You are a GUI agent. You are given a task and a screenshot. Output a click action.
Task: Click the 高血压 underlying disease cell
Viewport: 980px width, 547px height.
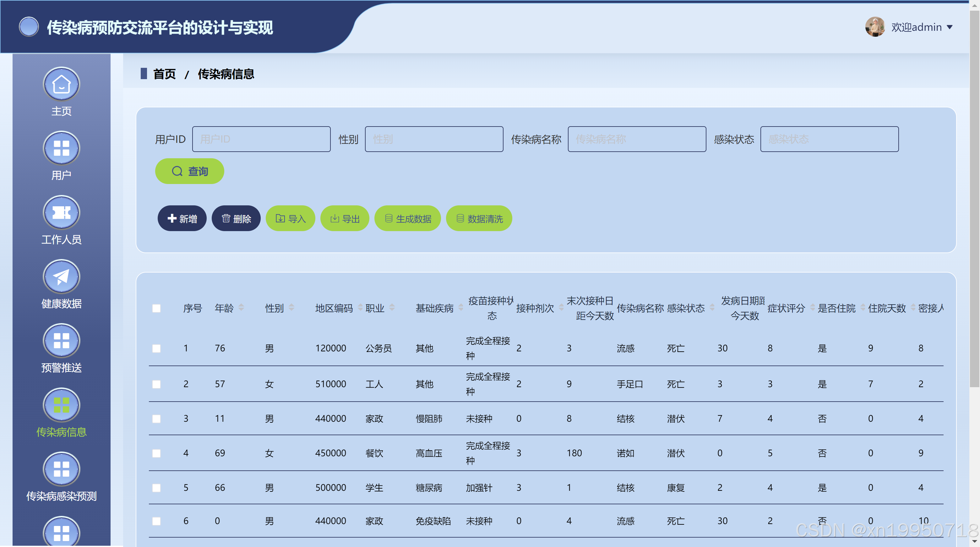(429, 453)
